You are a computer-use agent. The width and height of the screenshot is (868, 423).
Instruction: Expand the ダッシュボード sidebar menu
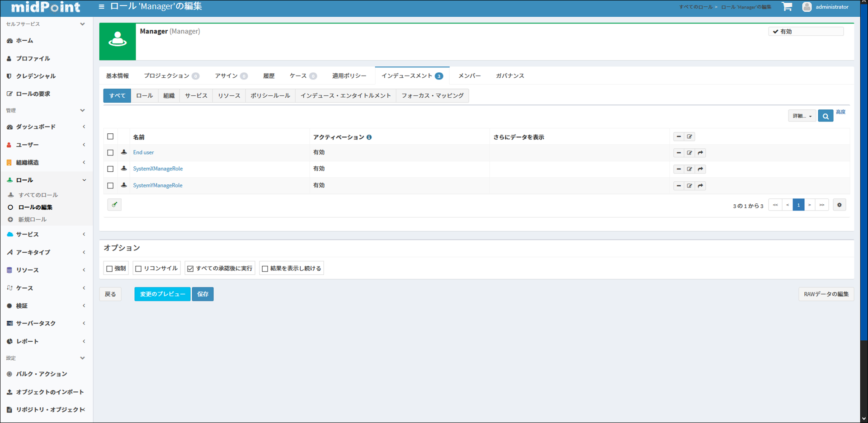[47, 127]
